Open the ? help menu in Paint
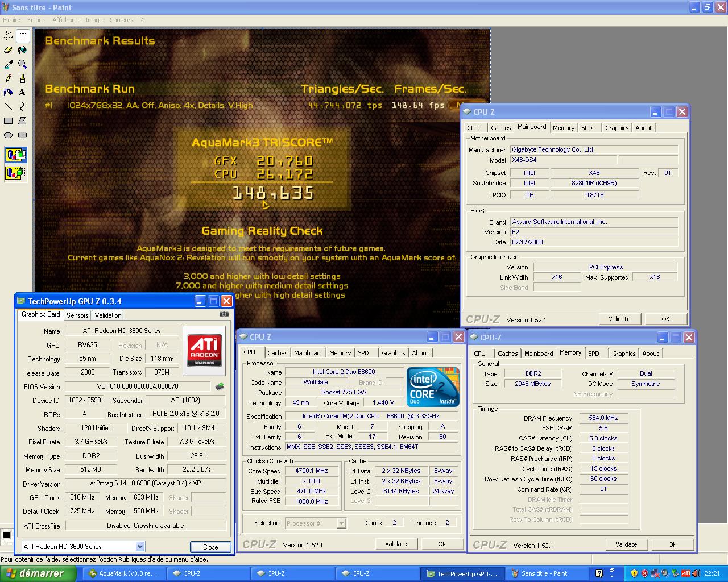The width and height of the screenshot is (728, 582). tap(142, 20)
